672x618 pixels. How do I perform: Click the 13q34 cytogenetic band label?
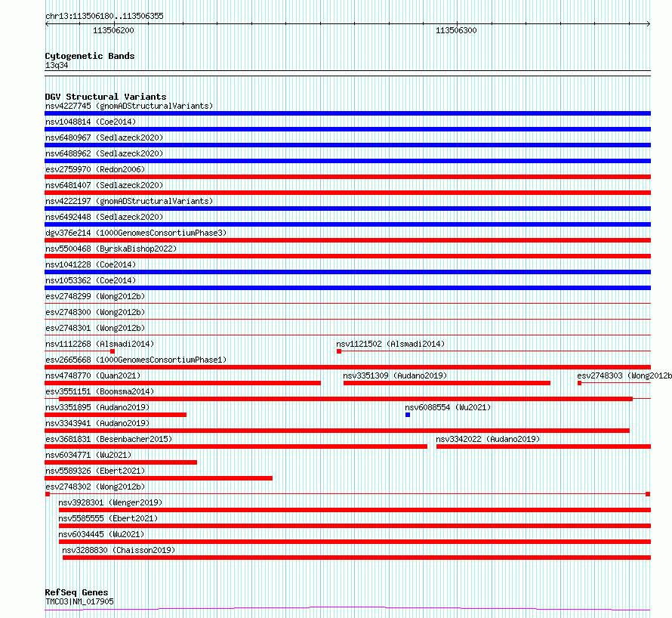tap(57, 65)
